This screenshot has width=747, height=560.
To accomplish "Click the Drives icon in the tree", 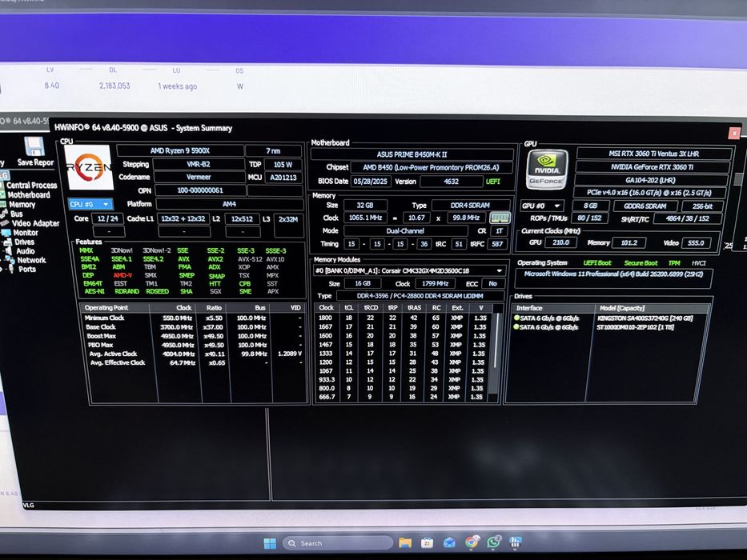I will click(x=8, y=242).
